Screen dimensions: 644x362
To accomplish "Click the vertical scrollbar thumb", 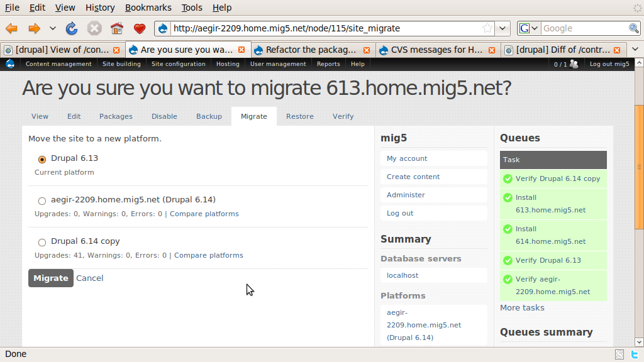I will tap(639, 167).
